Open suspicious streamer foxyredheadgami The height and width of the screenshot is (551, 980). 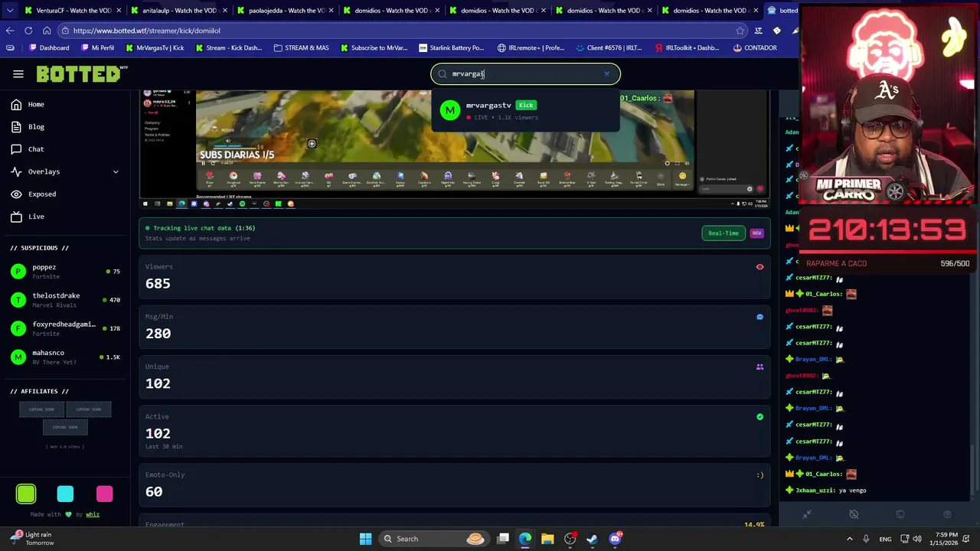65,328
